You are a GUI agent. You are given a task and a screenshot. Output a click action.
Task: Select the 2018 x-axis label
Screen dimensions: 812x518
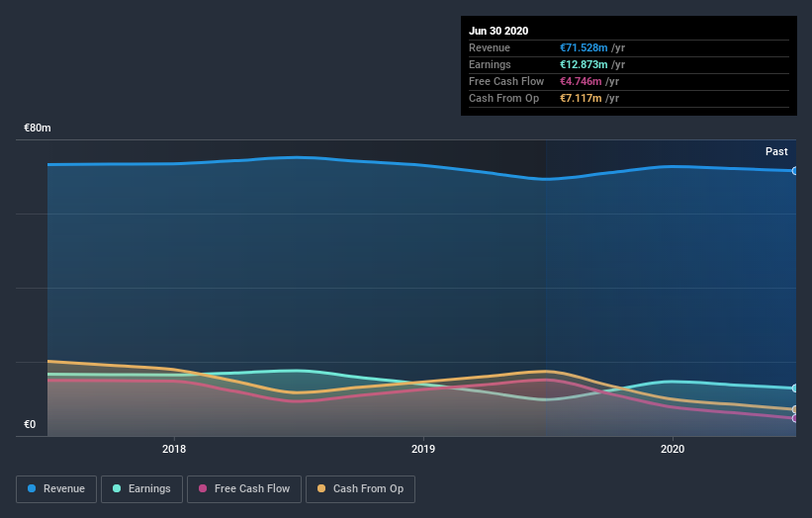click(174, 449)
